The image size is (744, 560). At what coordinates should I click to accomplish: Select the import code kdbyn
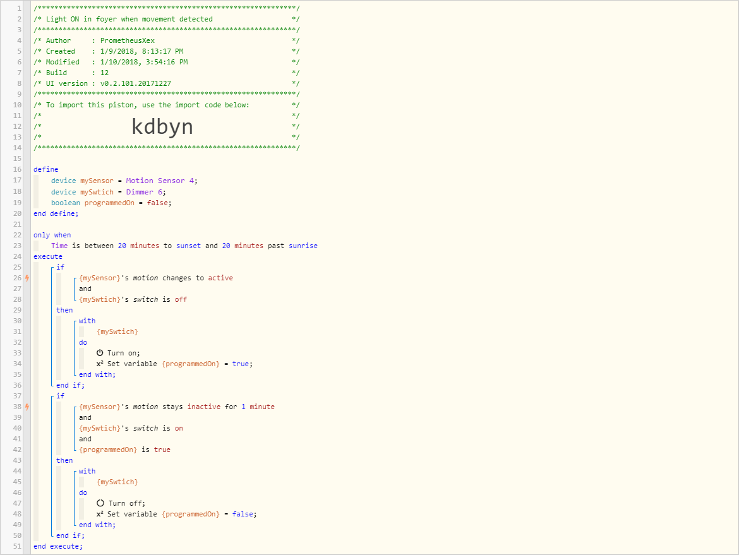[x=162, y=127]
